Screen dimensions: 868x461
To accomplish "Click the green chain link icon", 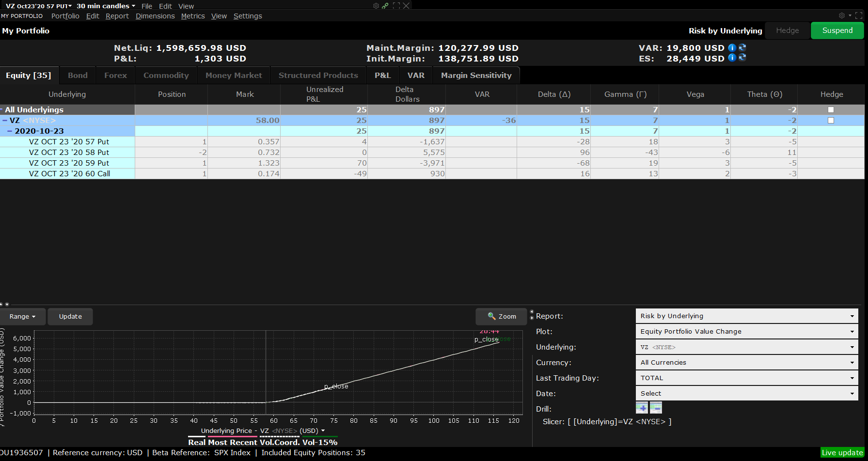I will [x=385, y=6].
